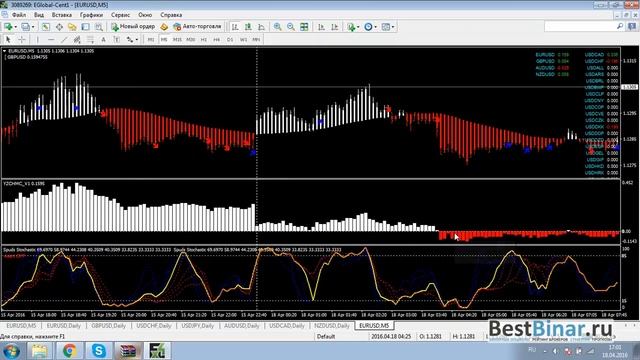Open the Сервис menu
Image resolution: width=640 pixels, height=360 pixels.
[x=120, y=15]
